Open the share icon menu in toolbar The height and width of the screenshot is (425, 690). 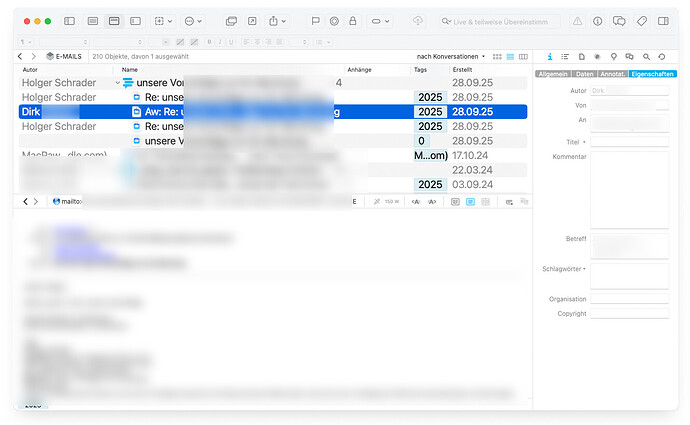click(x=277, y=21)
